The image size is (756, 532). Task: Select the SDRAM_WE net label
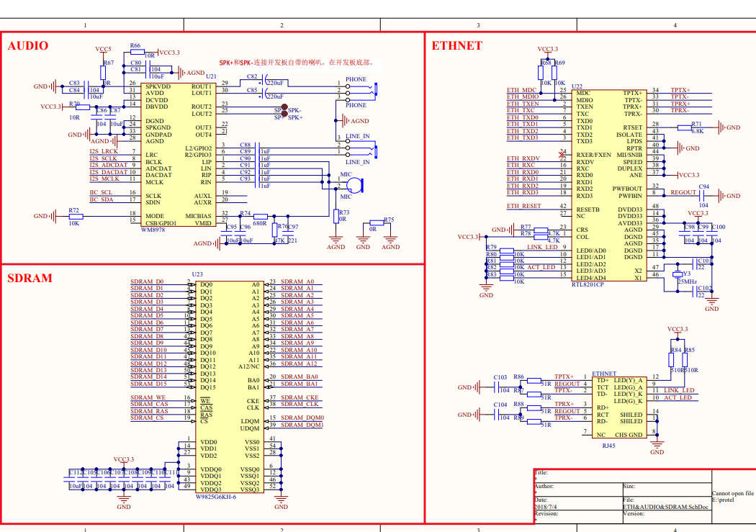(x=148, y=397)
